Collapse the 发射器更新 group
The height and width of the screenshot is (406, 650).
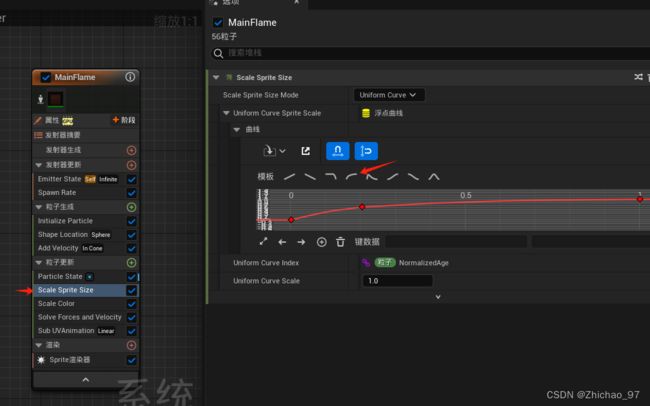click(39, 165)
